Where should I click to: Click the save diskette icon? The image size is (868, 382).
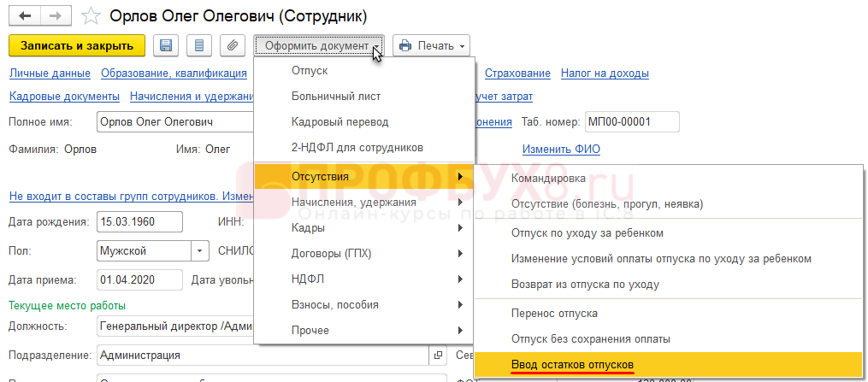(x=166, y=45)
